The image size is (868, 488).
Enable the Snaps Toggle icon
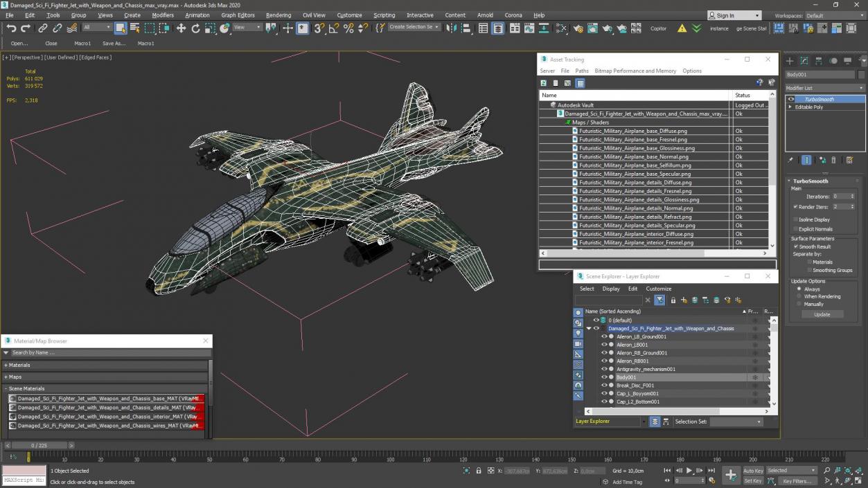tap(319, 28)
